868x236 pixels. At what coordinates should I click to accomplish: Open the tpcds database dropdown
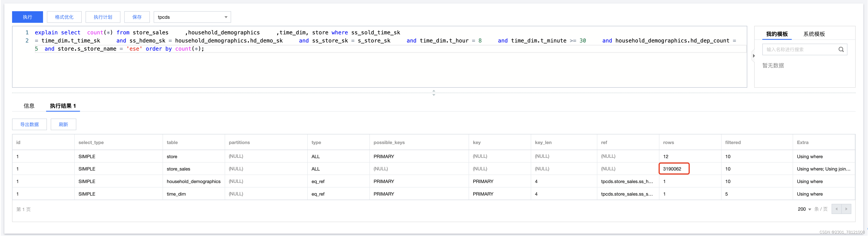click(192, 17)
